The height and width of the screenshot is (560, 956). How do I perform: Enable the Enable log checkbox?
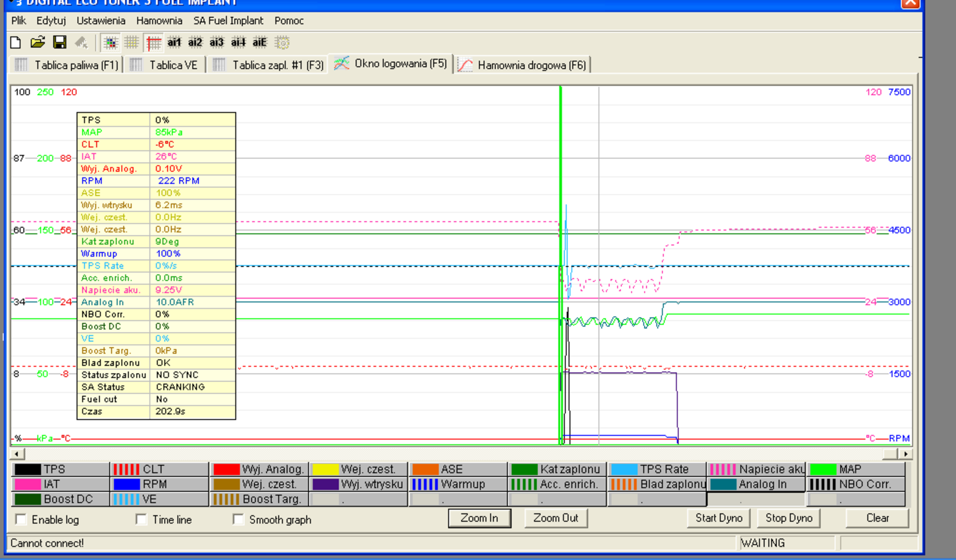21,519
